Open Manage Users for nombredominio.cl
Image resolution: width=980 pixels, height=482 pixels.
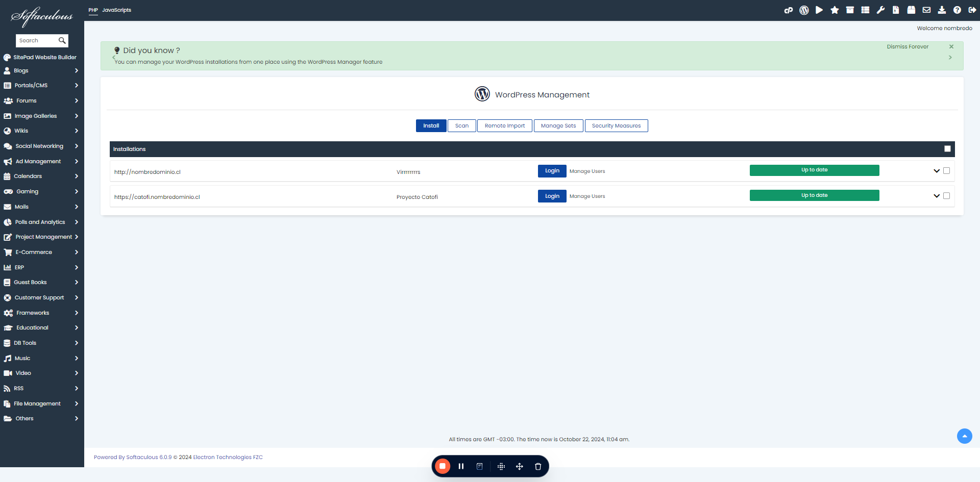point(587,171)
